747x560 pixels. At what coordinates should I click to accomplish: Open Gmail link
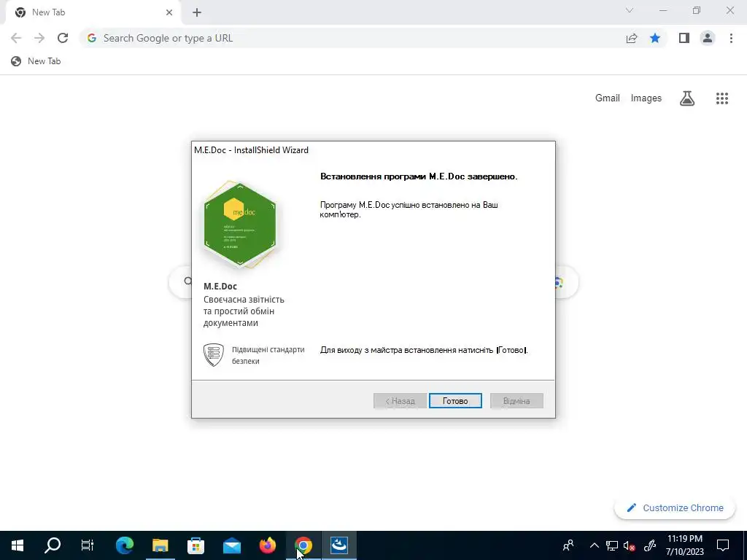608,98
